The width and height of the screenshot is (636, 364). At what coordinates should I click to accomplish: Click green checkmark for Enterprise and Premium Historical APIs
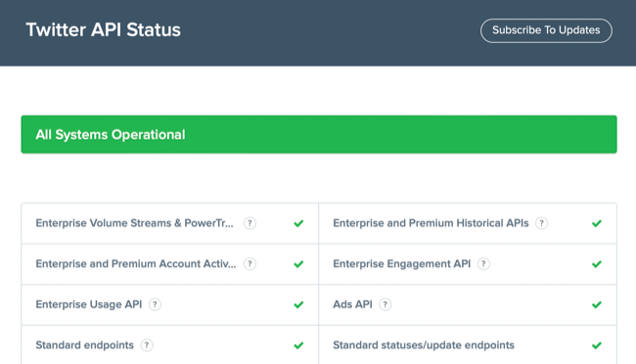tap(596, 224)
